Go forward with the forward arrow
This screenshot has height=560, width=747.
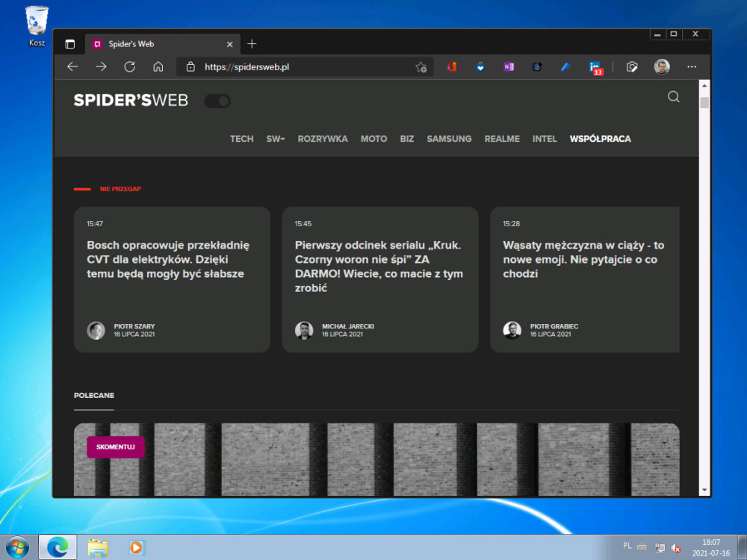[101, 66]
